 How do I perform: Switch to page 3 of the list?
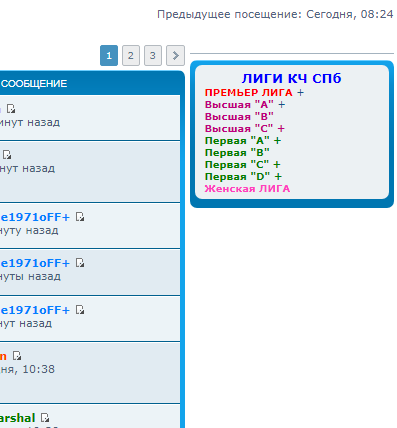pos(153,55)
